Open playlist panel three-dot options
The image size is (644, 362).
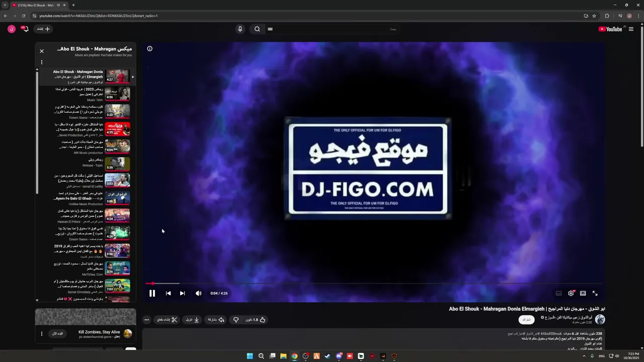(42, 62)
